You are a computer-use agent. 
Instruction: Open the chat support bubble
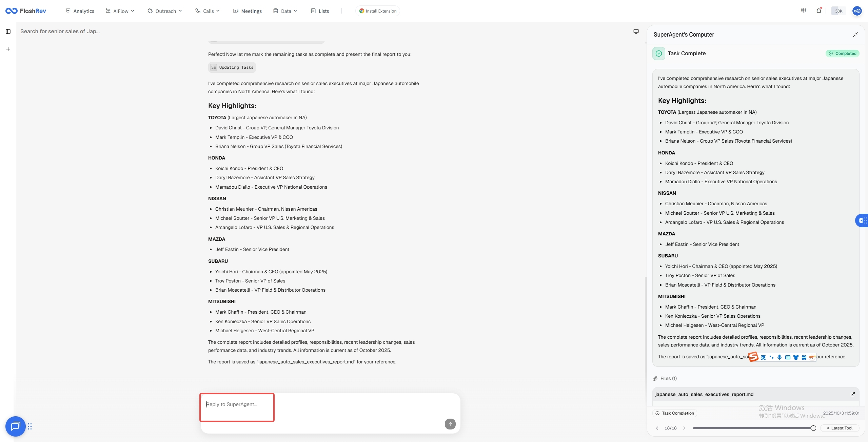click(15, 426)
